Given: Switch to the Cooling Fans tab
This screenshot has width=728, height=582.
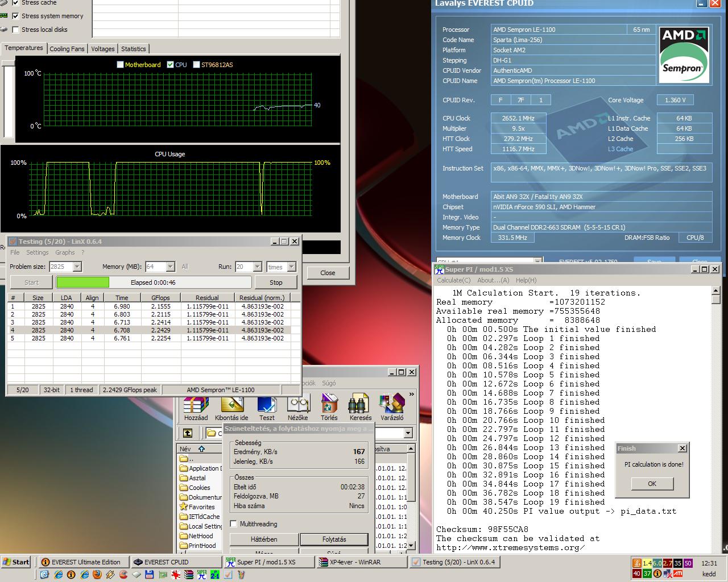Looking at the screenshot, I should coord(67,49).
